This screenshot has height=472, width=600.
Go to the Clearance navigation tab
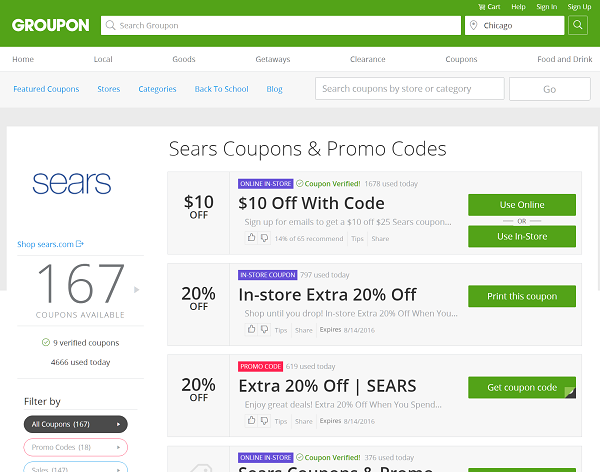(367, 59)
